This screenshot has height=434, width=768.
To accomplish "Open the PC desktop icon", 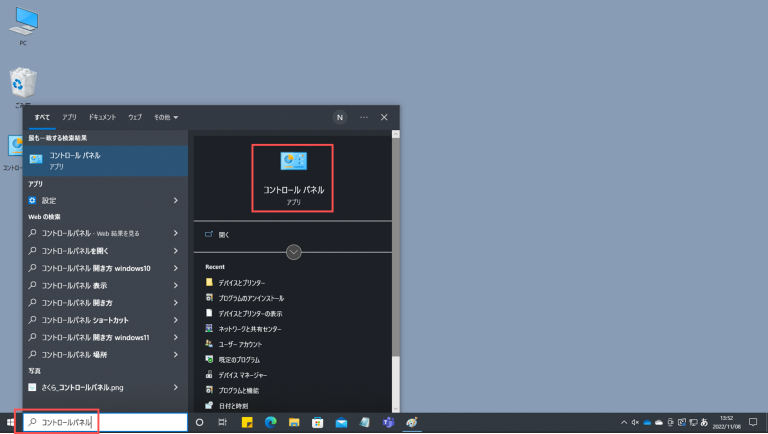I will click(x=23, y=25).
